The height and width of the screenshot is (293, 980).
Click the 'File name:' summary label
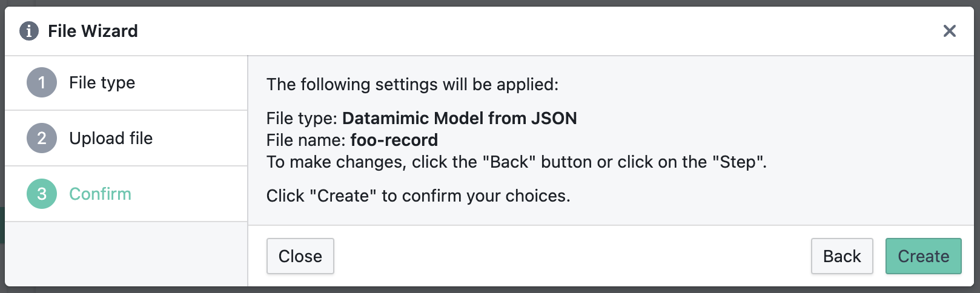point(306,140)
